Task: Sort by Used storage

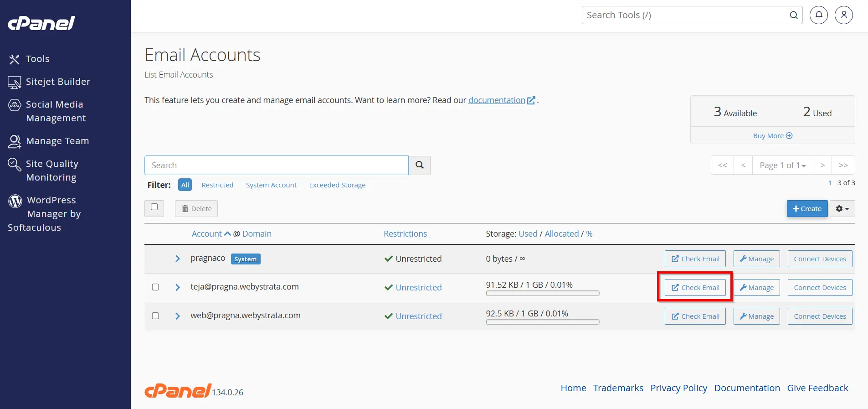Action: 528,233
